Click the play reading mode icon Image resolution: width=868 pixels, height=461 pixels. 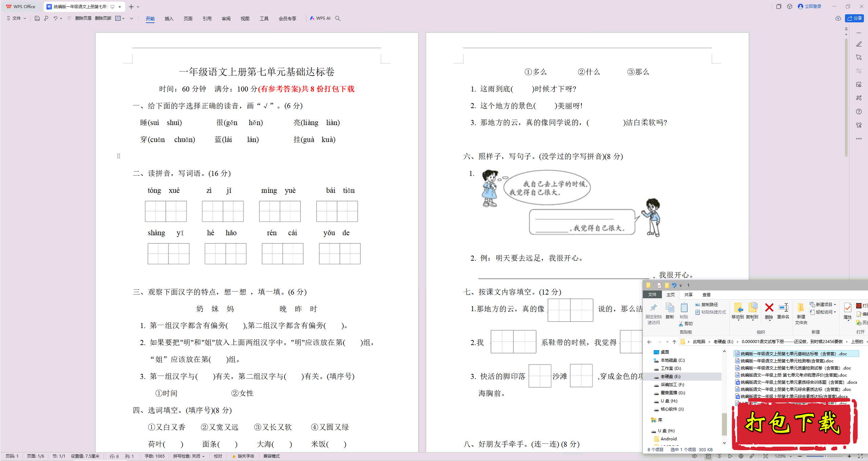coord(730,456)
